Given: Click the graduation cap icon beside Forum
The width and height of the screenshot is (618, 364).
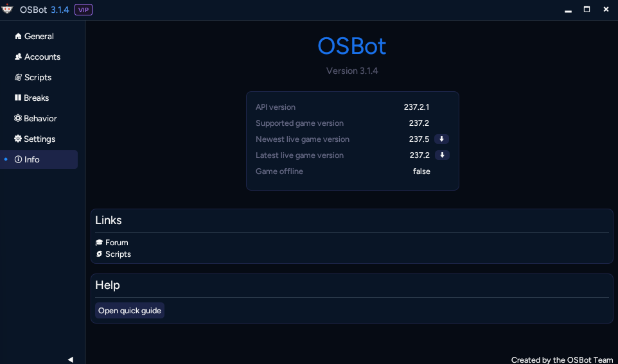Looking at the screenshot, I should click(x=99, y=243).
